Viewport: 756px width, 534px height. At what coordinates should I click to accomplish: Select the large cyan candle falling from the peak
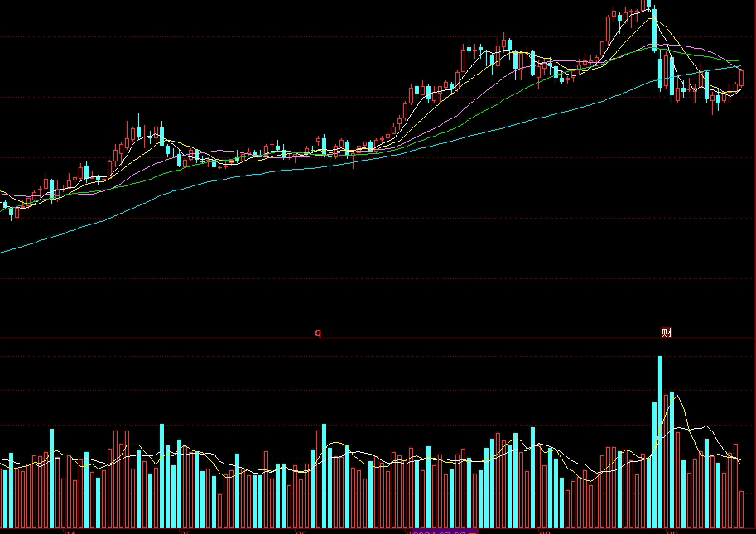655,29
